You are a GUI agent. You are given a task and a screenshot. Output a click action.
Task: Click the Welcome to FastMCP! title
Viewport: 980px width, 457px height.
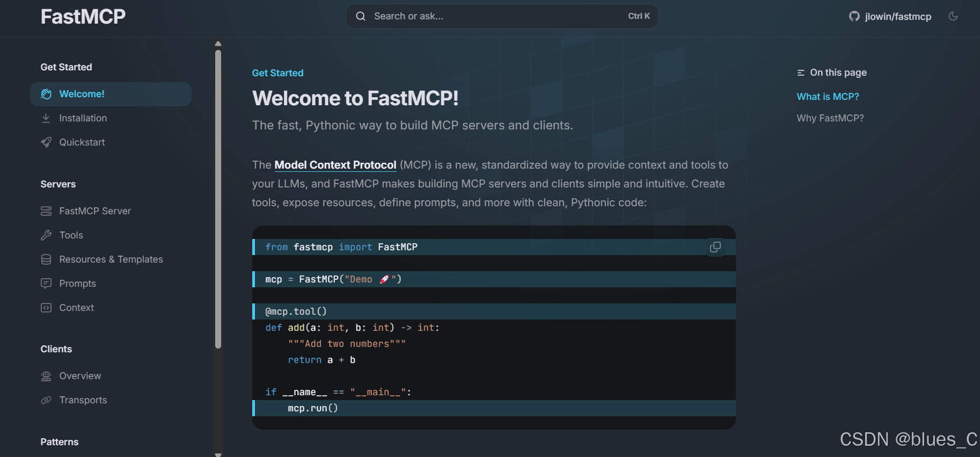point(355,98)
